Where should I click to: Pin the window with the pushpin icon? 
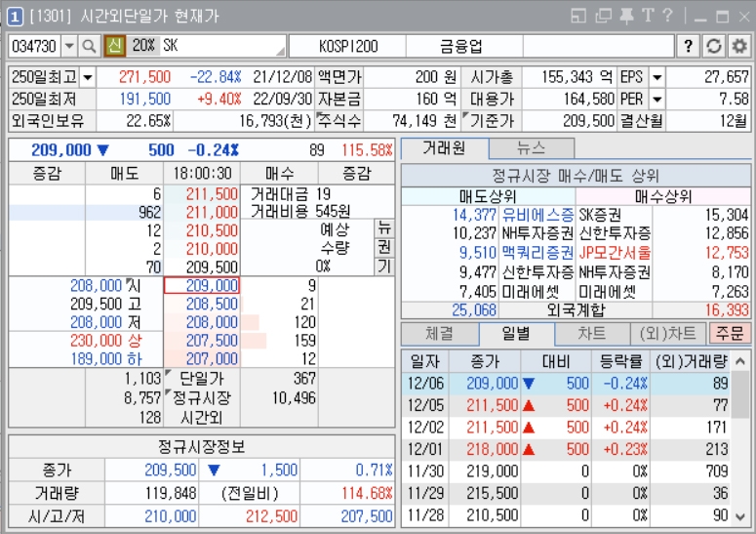pyautogui.click(x=626, y=15)
